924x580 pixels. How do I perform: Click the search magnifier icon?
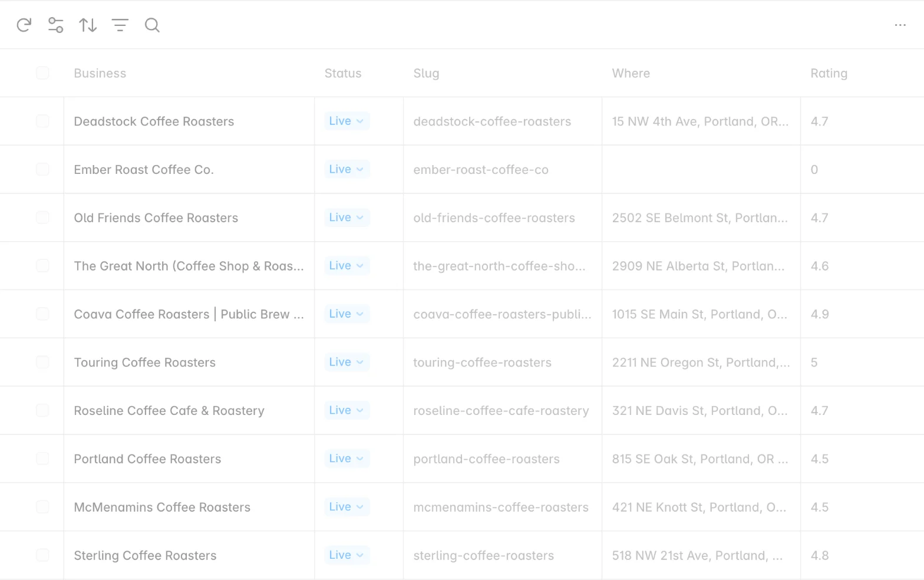[152, 25]
